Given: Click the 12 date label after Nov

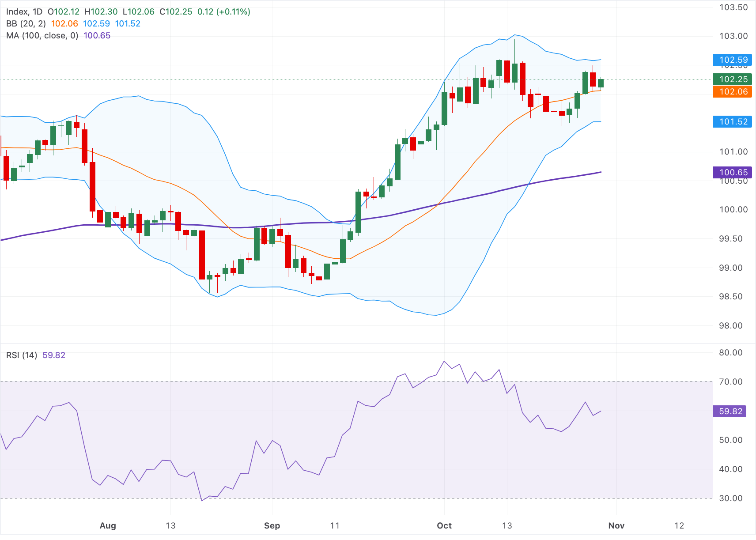Looking at the screenshot, I should [679, 525].
